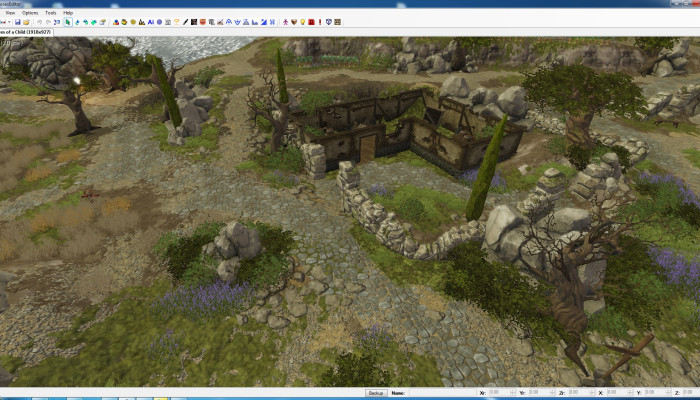Click the AI toolbar icon
Screen dimensions: 700x400
[x=150, y=22]
